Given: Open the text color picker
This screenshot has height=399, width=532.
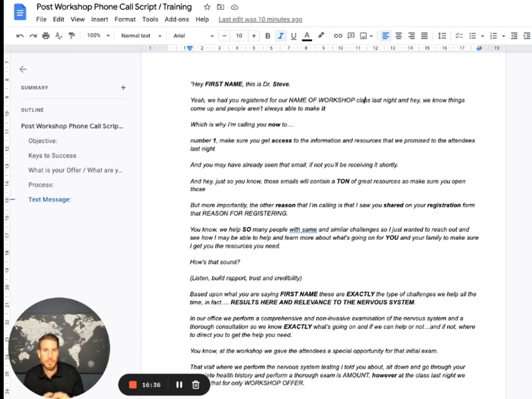Looking at the screenshot, I should point(307,36).
